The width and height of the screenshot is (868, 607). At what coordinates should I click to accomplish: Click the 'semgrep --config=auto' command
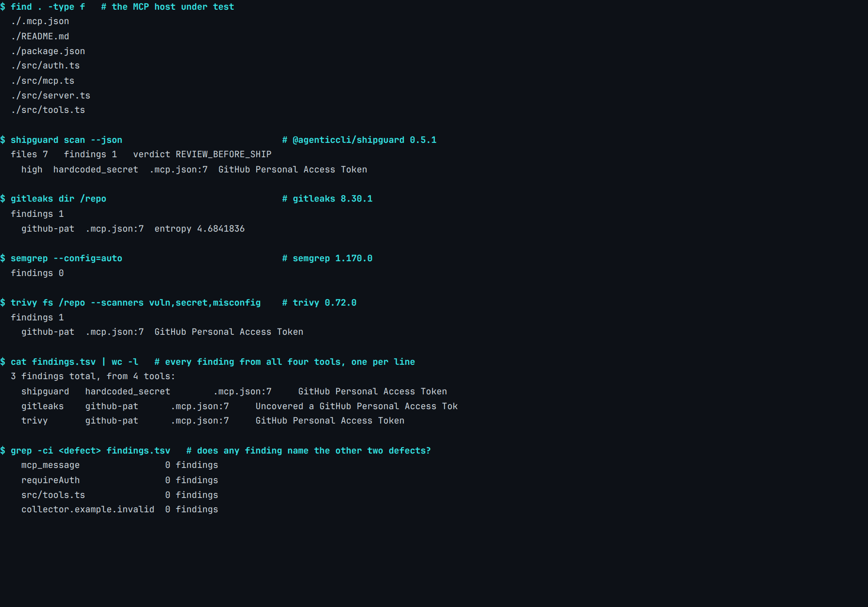pos(66,258)
